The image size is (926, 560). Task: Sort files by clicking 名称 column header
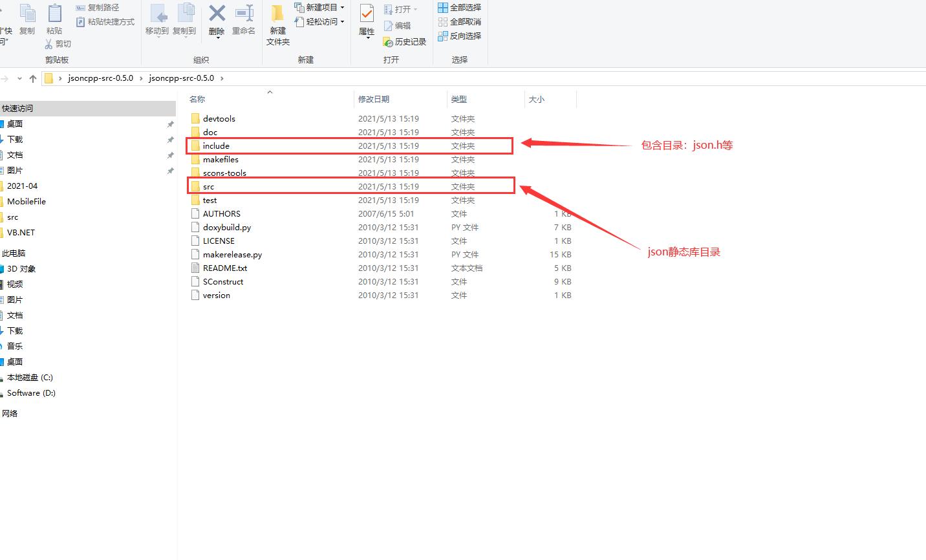click(197, 99)
